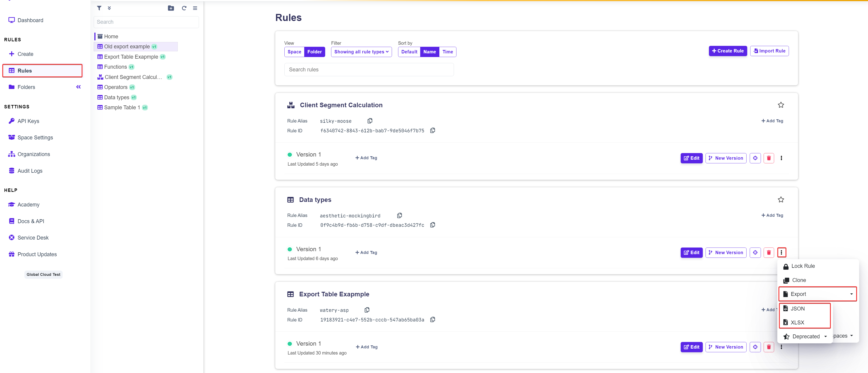Image resolution: width=868 pixels, height=373 pixels.
Task: Copy the silky-moose rule alias
Action: (x=370, y=121)
